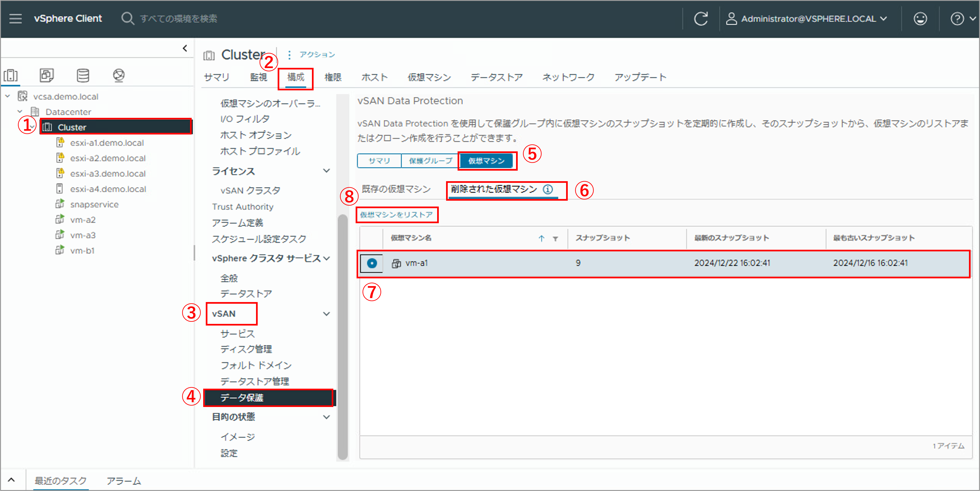Collapse the vSAN section chevron

tap(327, 314)
